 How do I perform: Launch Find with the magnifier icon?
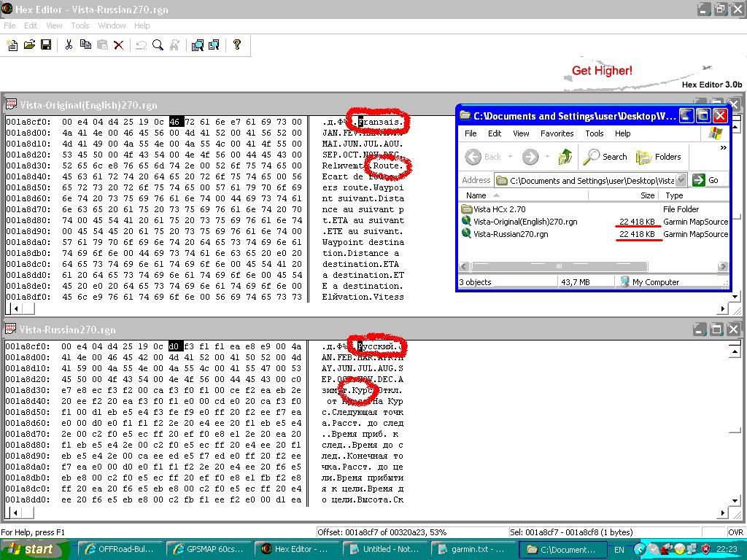click(x=158, y=45)
